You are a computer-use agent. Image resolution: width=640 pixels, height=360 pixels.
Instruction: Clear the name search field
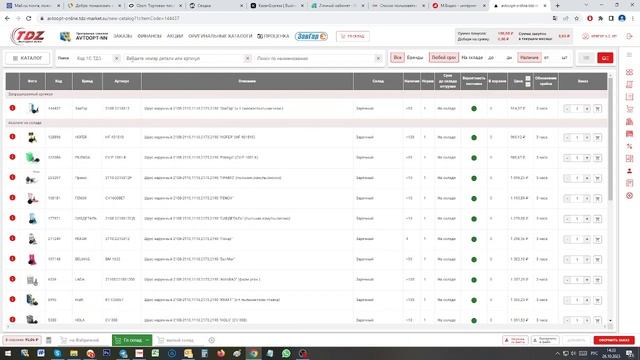click(x=378, y=58)
